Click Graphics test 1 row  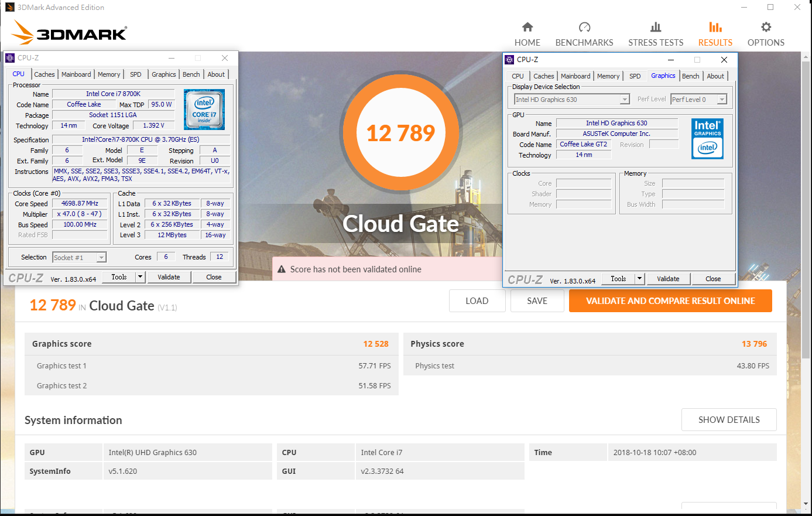pos(211,366)
